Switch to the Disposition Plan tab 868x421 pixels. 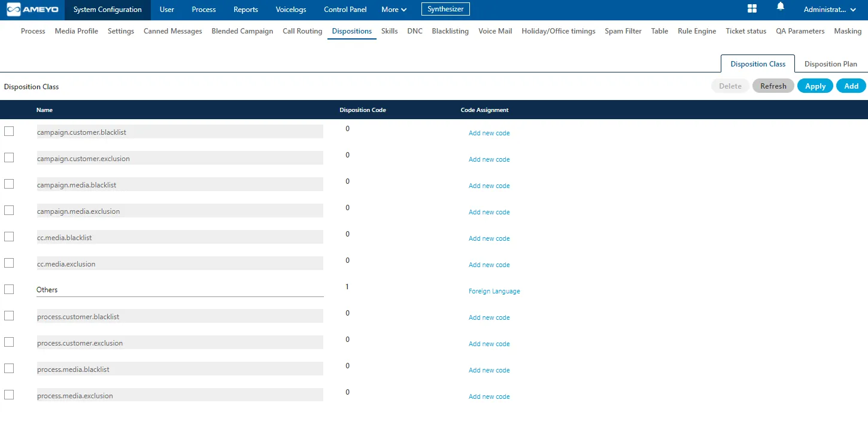coord(830,64)
